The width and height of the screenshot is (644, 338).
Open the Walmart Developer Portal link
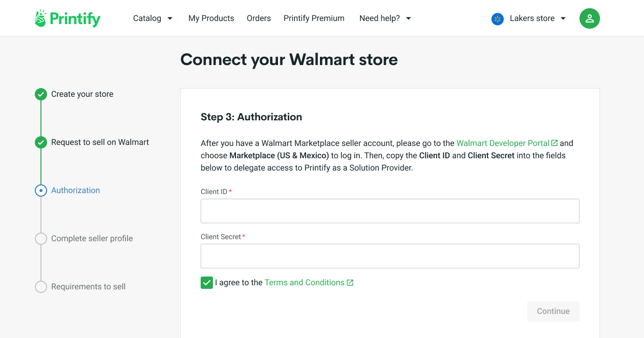pos(502,143)
